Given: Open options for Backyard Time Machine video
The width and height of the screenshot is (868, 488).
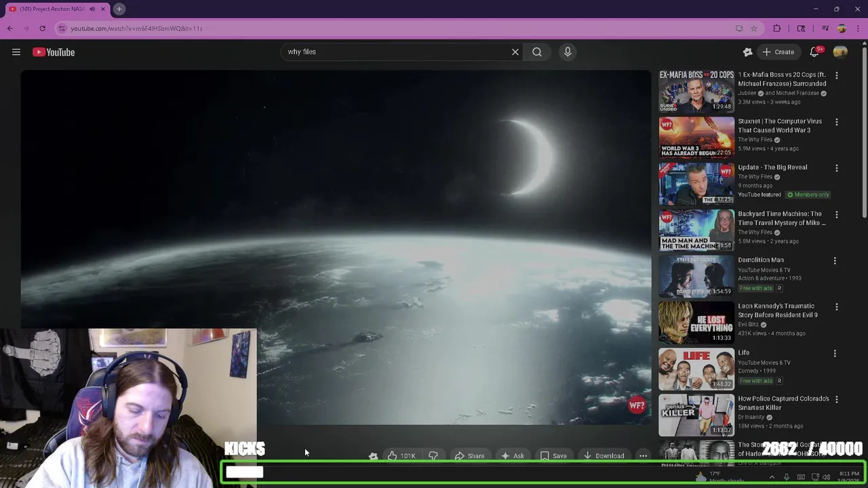Looking at the screenshot, I should [x=836, y=215].
